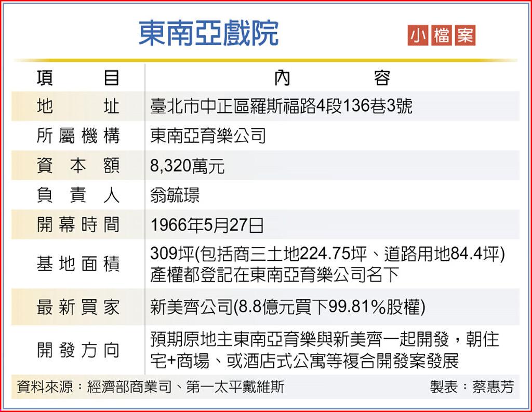
Task: Click the source line 資料來源:經濟部商業司、第一太平戴維斯
Action: click(151, 387)
